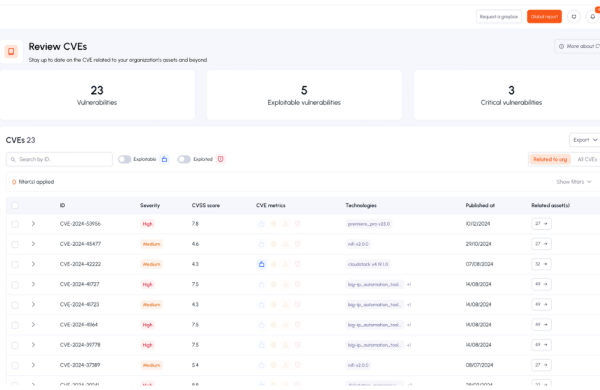The image size is (600, 390).
Task: Click the magnifier icon in the search box
Action: [x=13, y=160]
